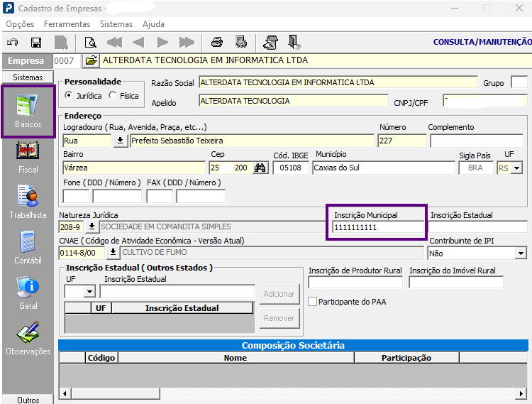
Task: Click the Empresa code field 0007
Action: point(67,61)
